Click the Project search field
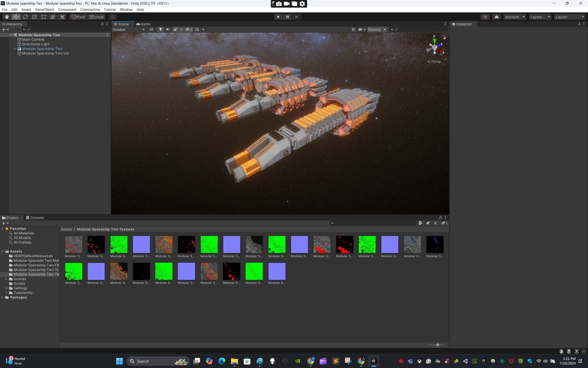Viewport: 588px width, 368px height. 373,223
